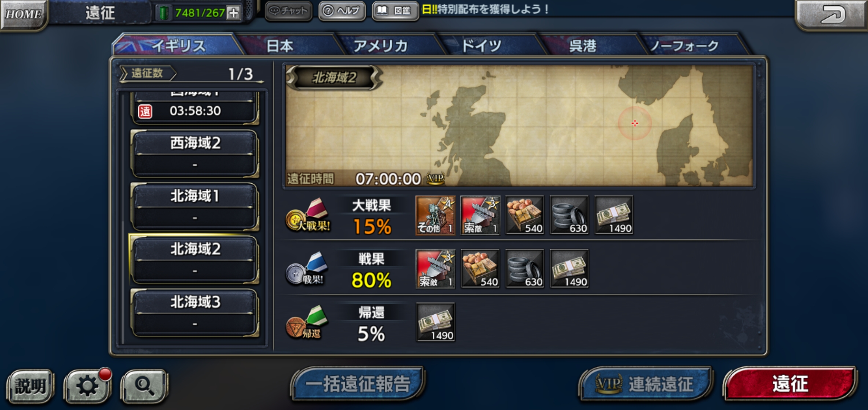
Task: Select 西海域2 expedition from the list
Action: tap(195, 154)
